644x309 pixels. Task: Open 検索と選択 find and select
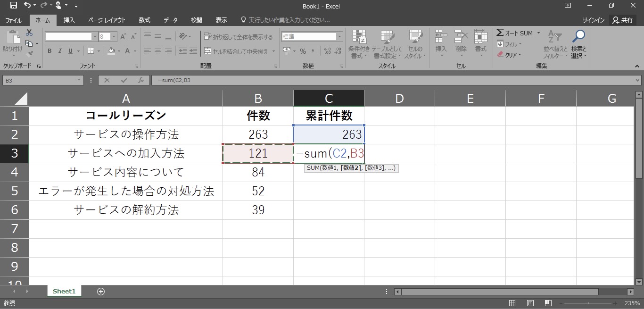(x=578, y=44)
